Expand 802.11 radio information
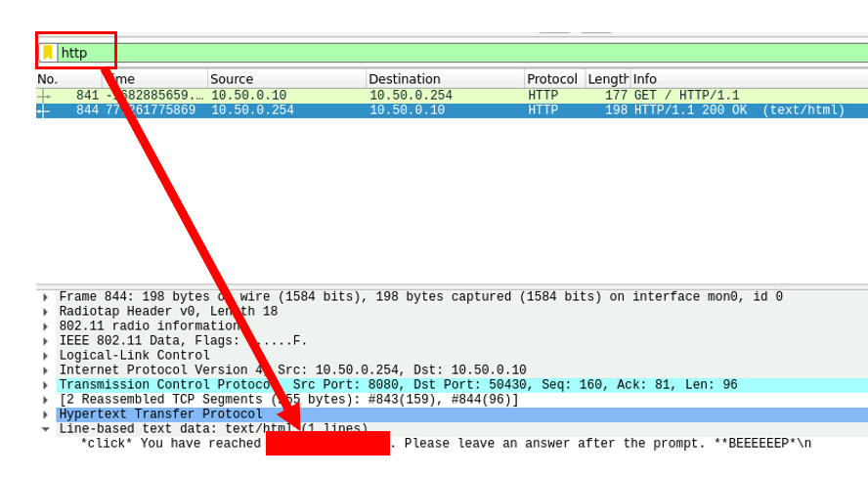Viewport: 868px width, 478px height. tap(45, 326)
